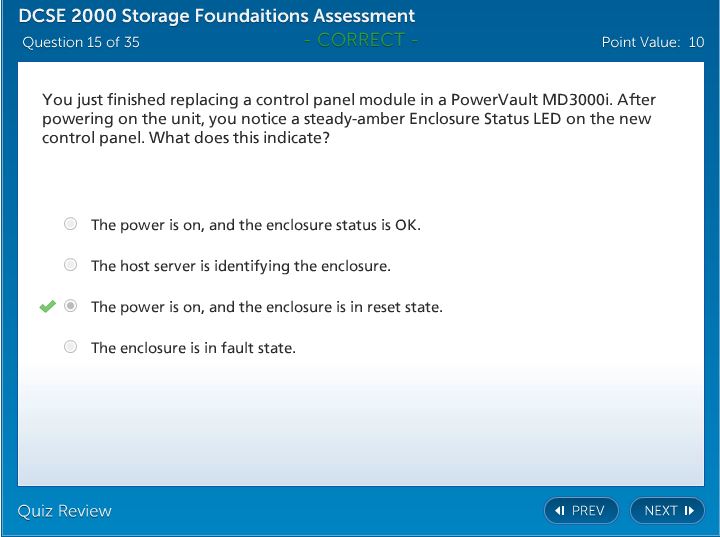The width and height of the screenshot is (720, 537).
Task: Click the 'Point Value: 10' indicator
Action: (652, 42)
